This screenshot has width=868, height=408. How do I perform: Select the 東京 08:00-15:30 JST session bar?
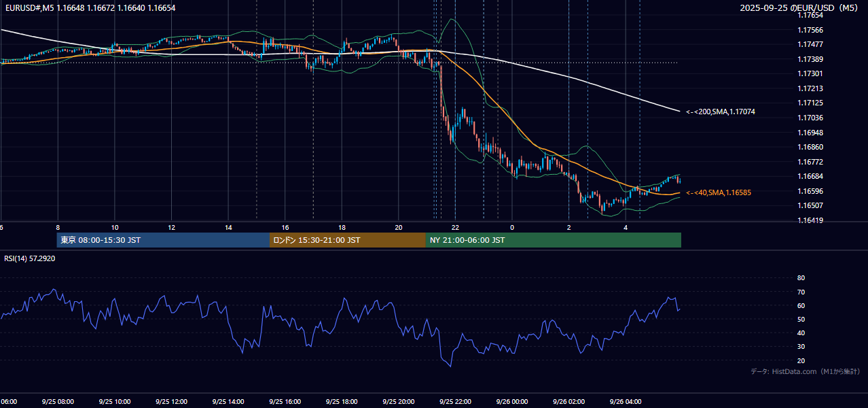point(163,240)
